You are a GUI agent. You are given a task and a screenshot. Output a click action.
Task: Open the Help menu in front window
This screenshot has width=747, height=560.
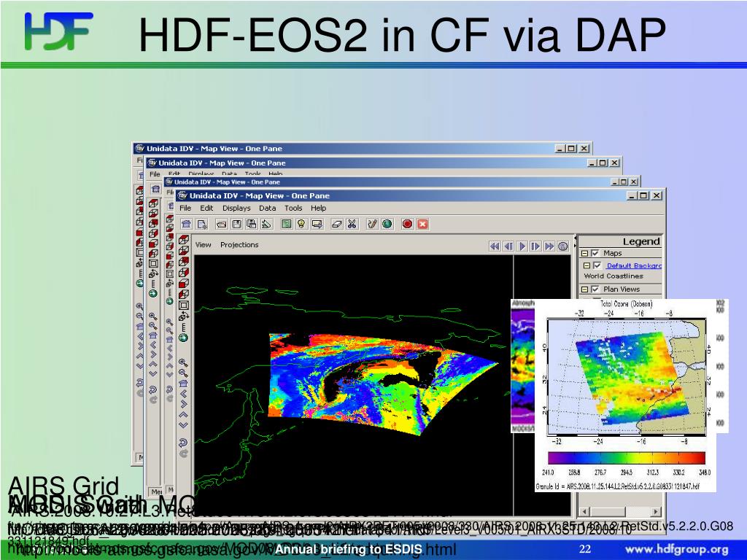(318, 208)
